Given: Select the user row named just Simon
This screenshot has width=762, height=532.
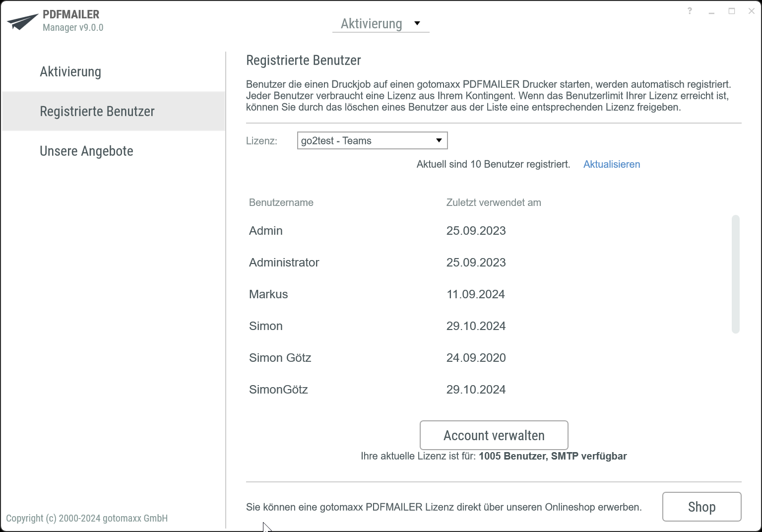Looking at the screenshot, I should [x=489, y=326].
